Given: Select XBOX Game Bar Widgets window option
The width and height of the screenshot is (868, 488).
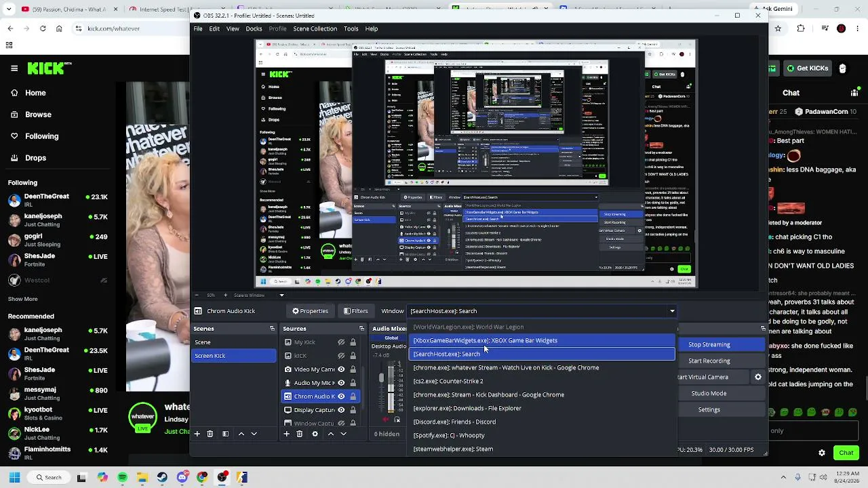Looking at the screenshot, I should click(542, 340).
